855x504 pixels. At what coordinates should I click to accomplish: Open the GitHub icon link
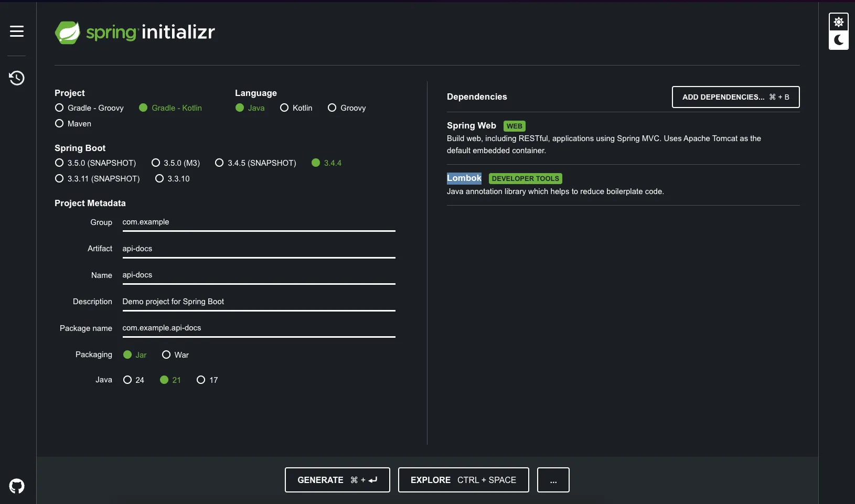17,486
